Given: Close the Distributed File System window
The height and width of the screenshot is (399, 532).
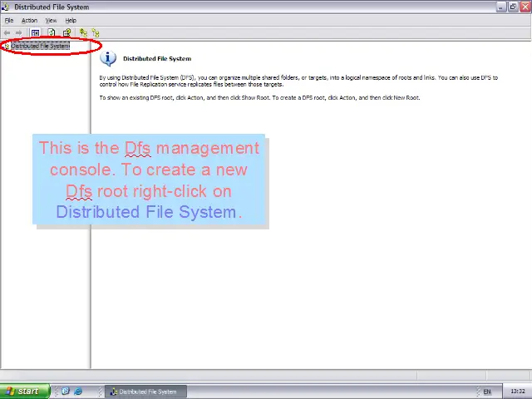Looking at the screenshot, I should [x=525, y=7].
